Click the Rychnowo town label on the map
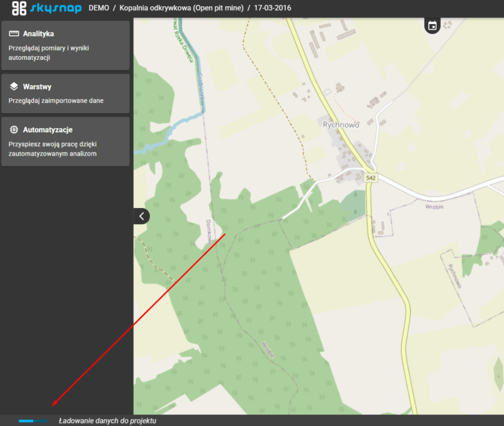 (x=340, y=125)
